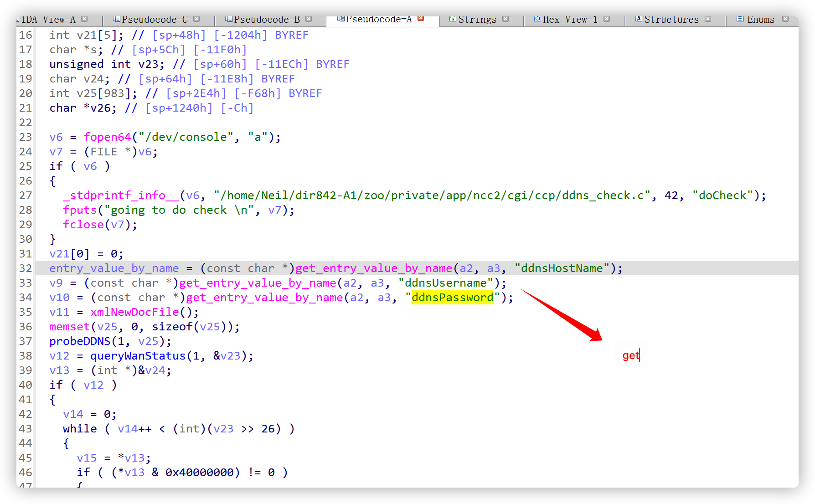Switch to the Strings tab
815x504 pixels.
[x=477, y=20]
